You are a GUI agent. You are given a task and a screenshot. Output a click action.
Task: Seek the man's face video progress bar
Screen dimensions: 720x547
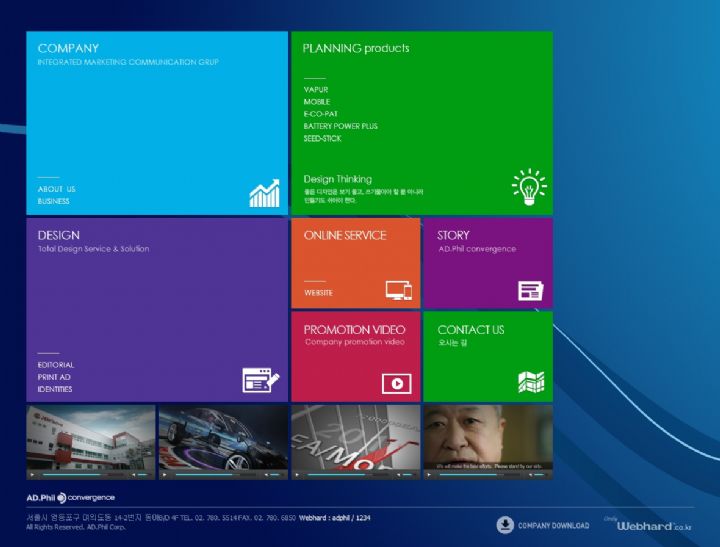tap(480, 474)
